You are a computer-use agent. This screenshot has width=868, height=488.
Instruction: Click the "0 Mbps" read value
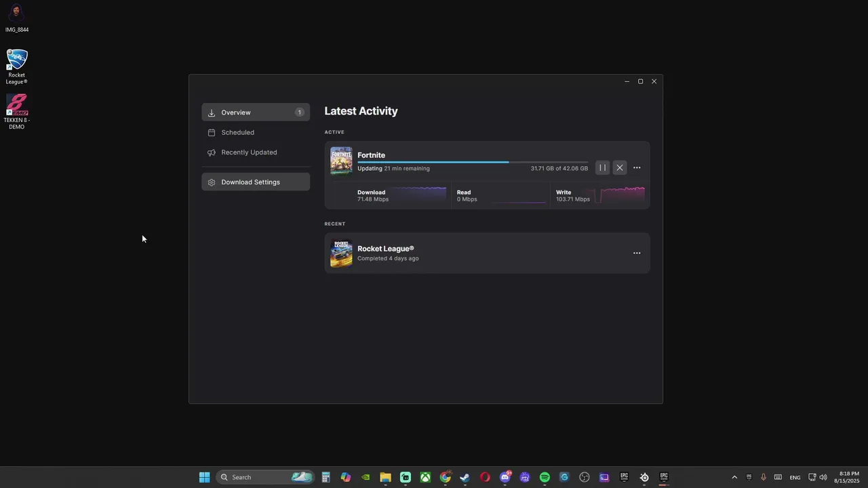[467, 199]
